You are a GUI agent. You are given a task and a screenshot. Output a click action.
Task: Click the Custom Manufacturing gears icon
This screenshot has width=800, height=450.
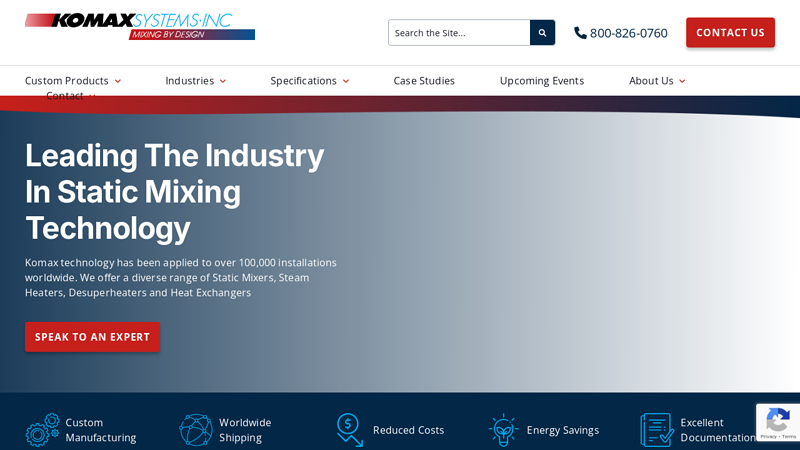click(x=42, y=430)
